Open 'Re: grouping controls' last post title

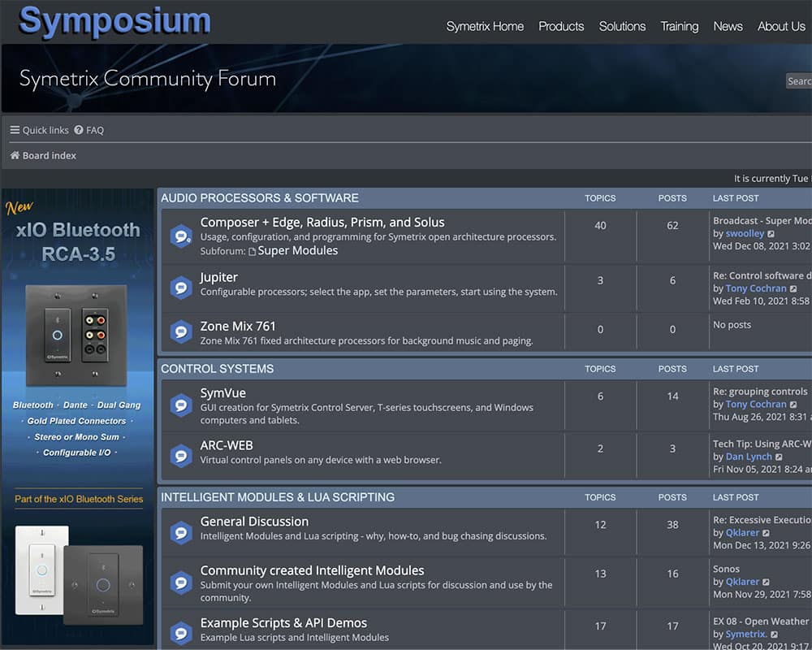point(760,392)
